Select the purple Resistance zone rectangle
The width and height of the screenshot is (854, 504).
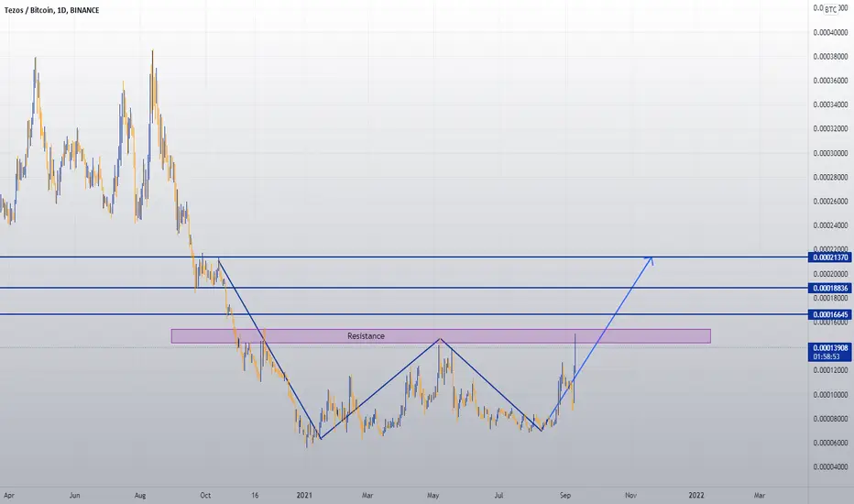pyautogui.click(x=441, y=336)
